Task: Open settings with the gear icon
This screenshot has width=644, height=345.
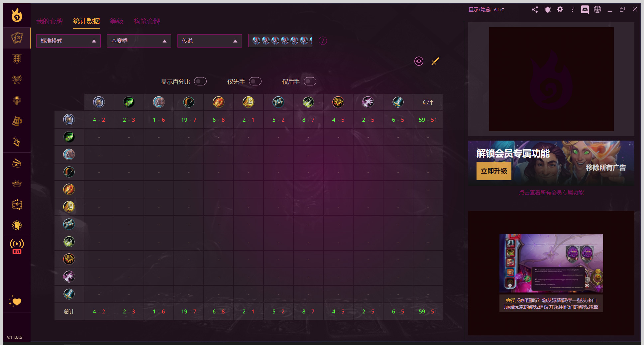Action: pyautogui.click(x=560, y=10)
